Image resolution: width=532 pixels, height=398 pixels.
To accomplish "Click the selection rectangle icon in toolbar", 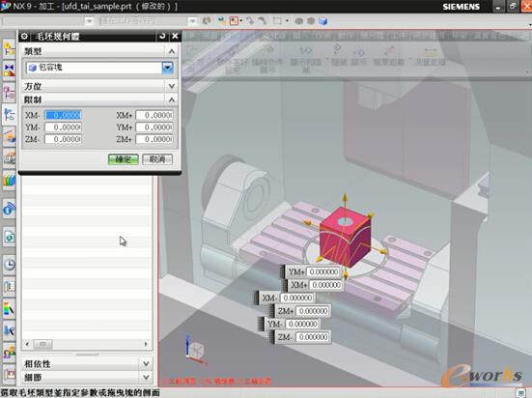I will click(x=277, y=21).
